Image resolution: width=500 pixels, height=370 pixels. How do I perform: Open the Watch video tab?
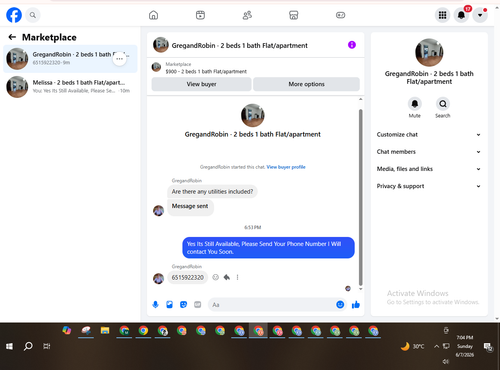click(x=200, y=15)
